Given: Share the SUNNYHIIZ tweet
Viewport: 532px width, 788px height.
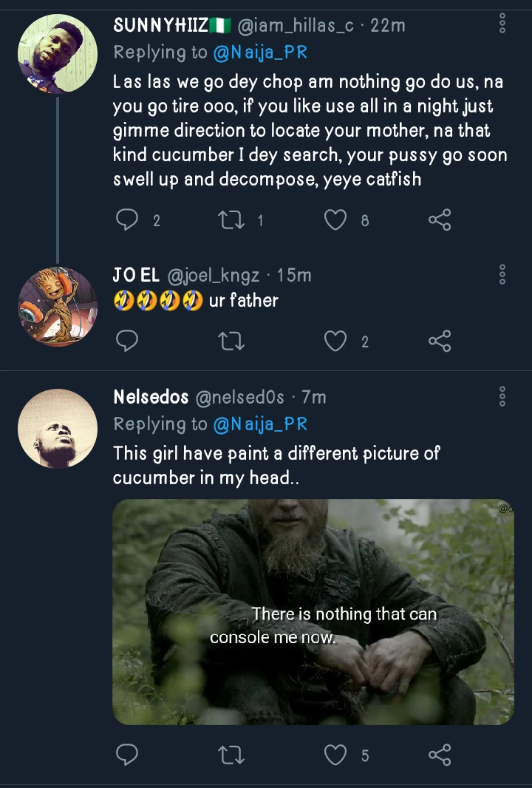Looking at the screenshot, I should point(439,220).
